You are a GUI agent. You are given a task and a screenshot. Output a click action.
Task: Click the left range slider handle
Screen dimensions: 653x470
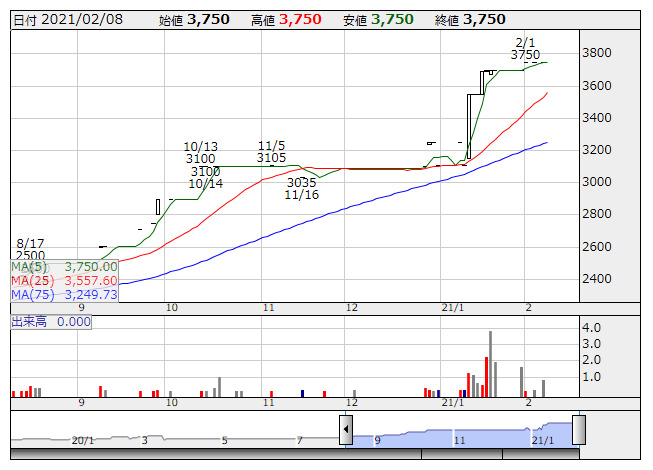[x=346, y=432]
